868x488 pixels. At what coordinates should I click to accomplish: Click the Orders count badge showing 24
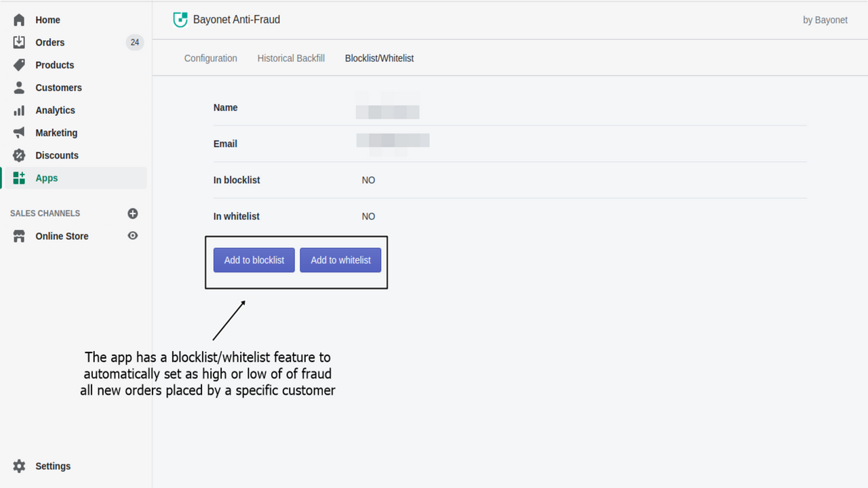(x=134, y=42)
